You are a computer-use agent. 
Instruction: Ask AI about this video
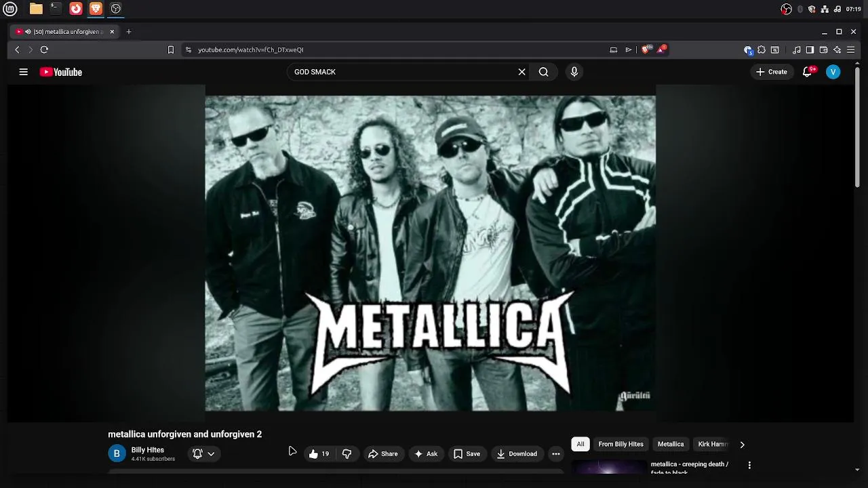click(426, 454)
